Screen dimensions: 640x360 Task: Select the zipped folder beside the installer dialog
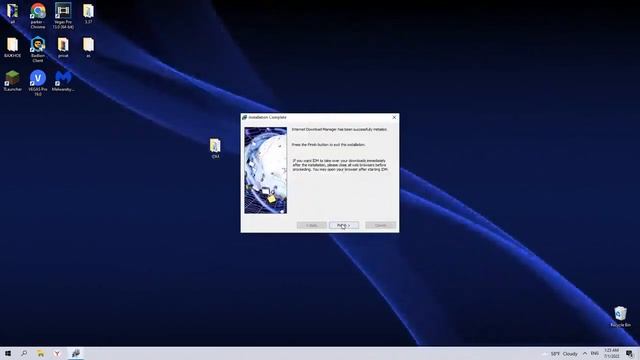click(215, 148)
